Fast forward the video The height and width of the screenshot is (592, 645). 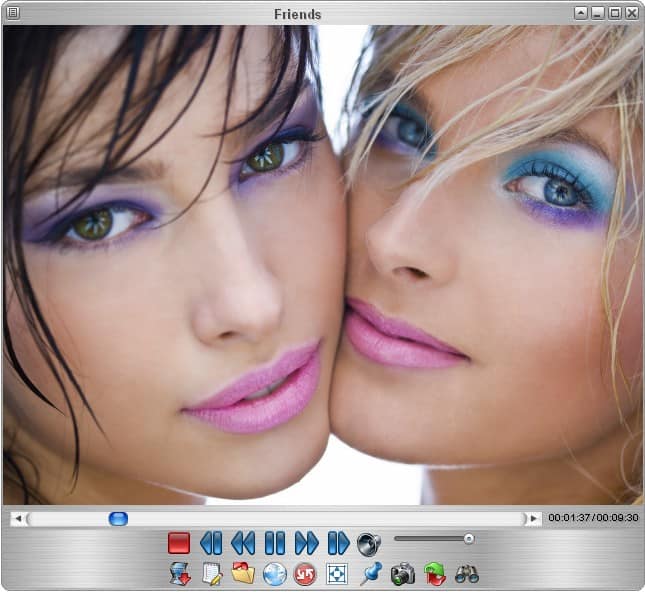pyautogui.click(x=307, y=543)
